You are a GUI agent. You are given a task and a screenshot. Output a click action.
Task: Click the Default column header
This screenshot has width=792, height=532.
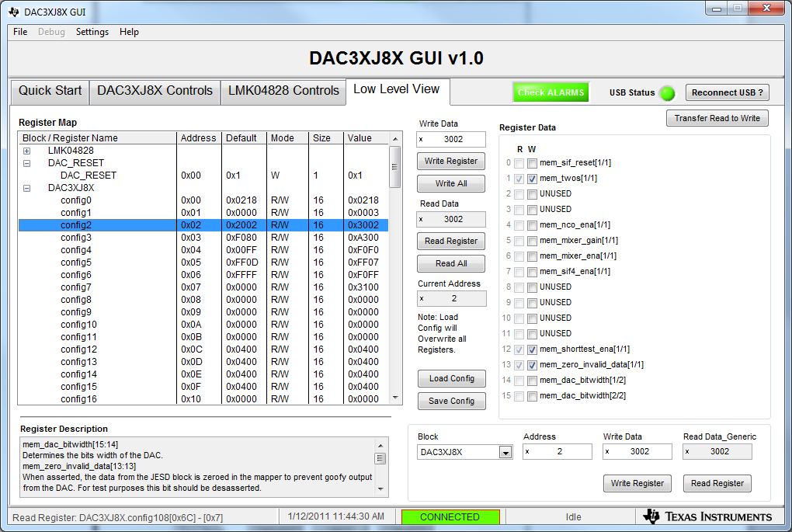tap(244, 138)
